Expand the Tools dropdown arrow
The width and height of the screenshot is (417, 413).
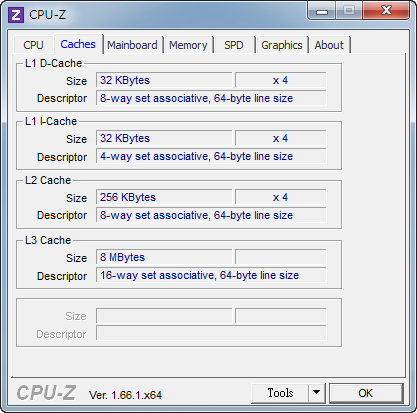coord(316,393)
